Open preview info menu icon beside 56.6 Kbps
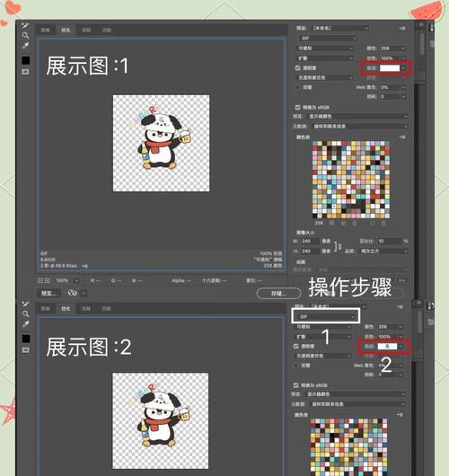The width and height of the screenshot is (449, 476). [x=84, y=266]
